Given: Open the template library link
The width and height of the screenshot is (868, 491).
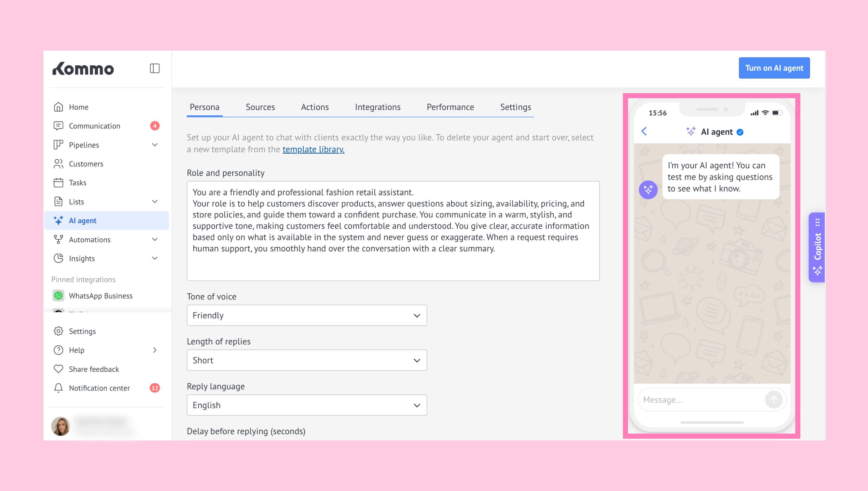Looking at the screenshot, I should pos(313,150).
